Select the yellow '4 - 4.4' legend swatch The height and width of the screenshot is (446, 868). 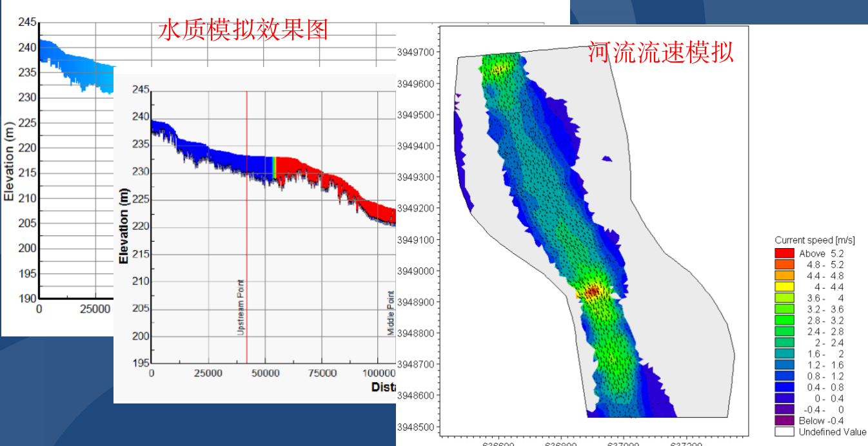click(x=784, y=287)
